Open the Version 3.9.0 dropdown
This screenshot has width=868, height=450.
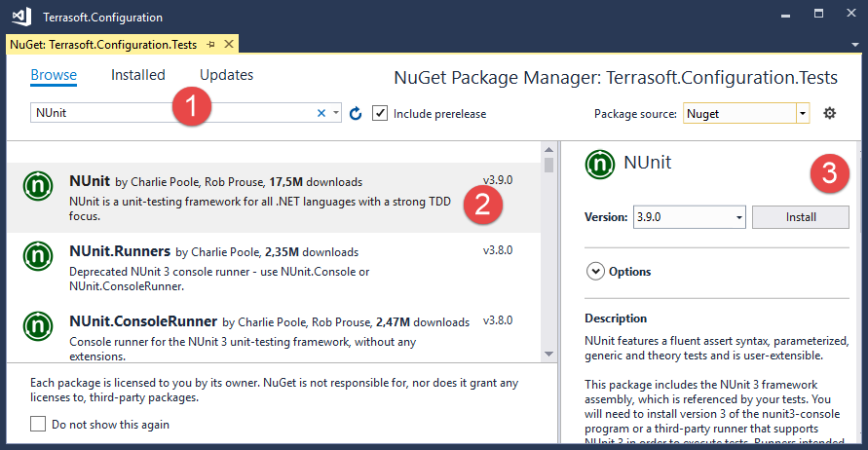[x=738, y=216]
